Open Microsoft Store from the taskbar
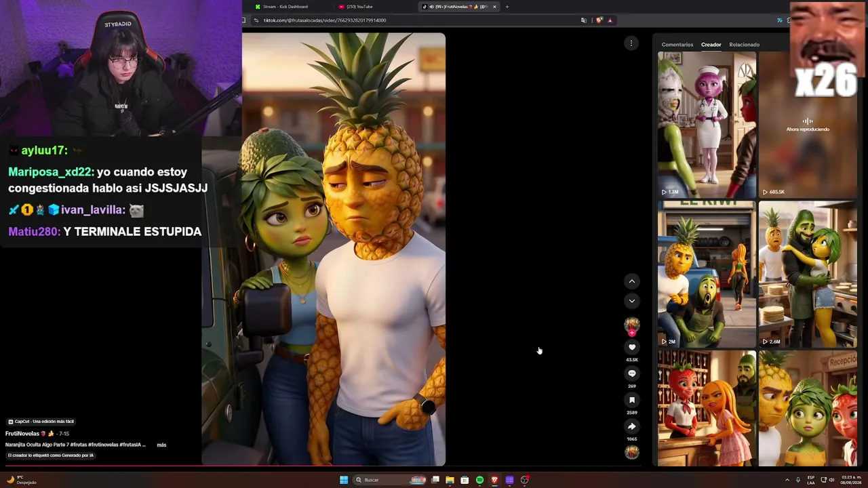This screenshot has height=488, width=868. (x=465, y=480)
